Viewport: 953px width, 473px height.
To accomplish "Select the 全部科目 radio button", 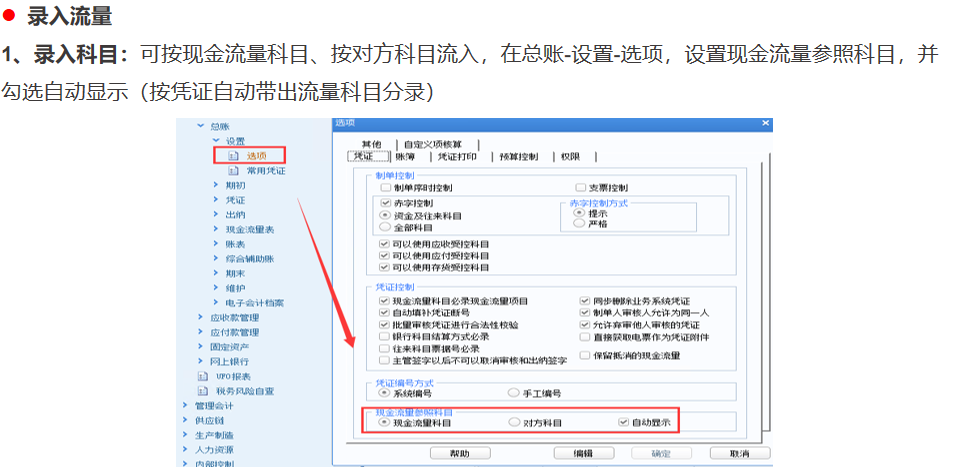I will click(385, 227).
